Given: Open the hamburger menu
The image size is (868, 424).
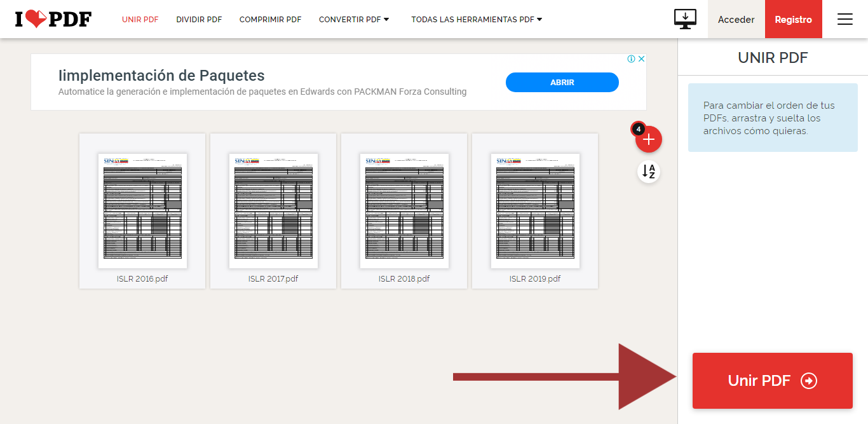Looking at the screenshot, I should [844, 20].
